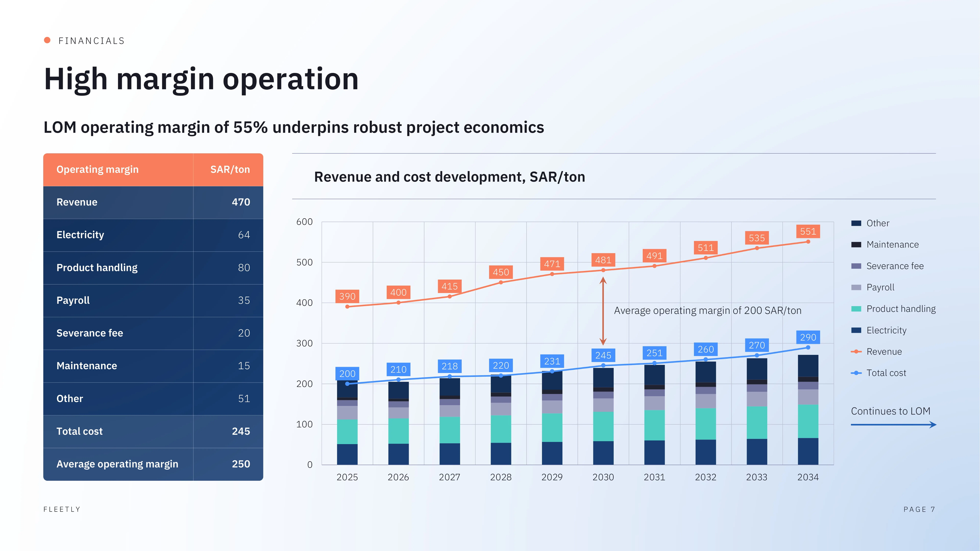980x551 pixels.
Task: Click total cost data label 210
Action: [x=398, y=370]
